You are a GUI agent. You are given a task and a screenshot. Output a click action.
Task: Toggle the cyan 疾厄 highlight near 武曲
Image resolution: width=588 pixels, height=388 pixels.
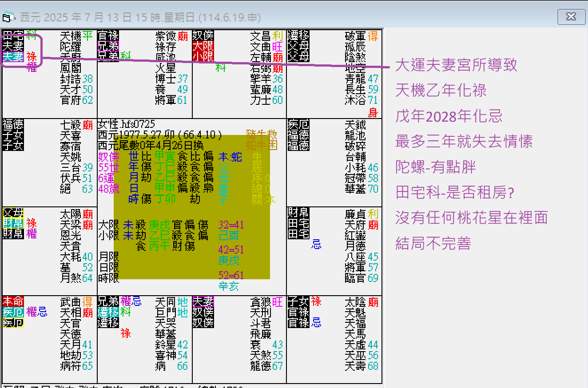pyautogui.click(x=12, y=313)
